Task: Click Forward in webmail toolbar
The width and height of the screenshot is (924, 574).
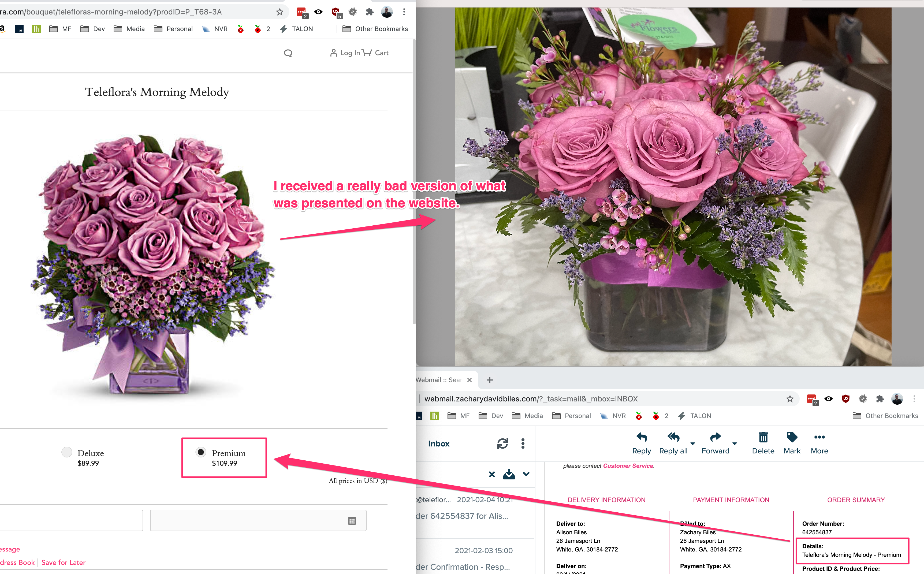Action: (x=716, y=443)
